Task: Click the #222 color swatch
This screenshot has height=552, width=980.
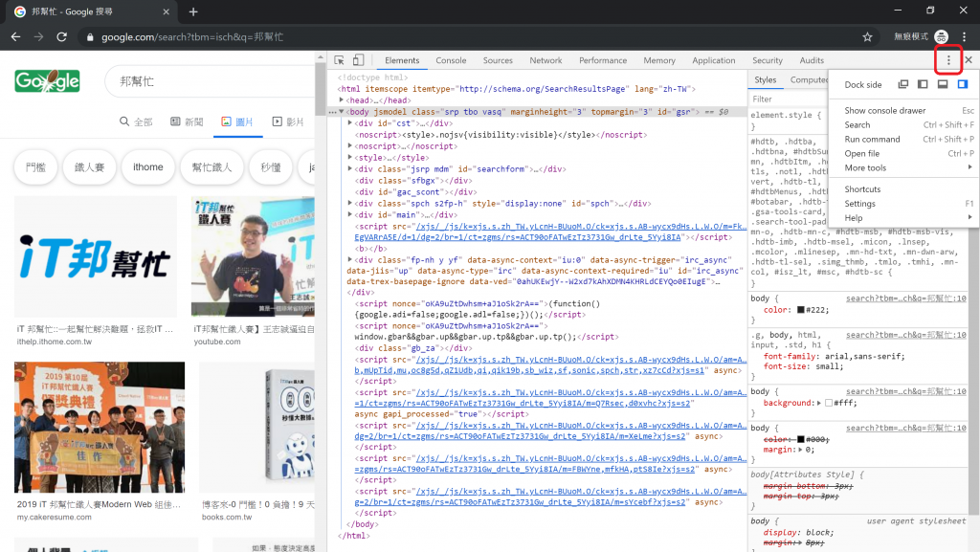Action: pyautogui.click(x=801, y=310)
